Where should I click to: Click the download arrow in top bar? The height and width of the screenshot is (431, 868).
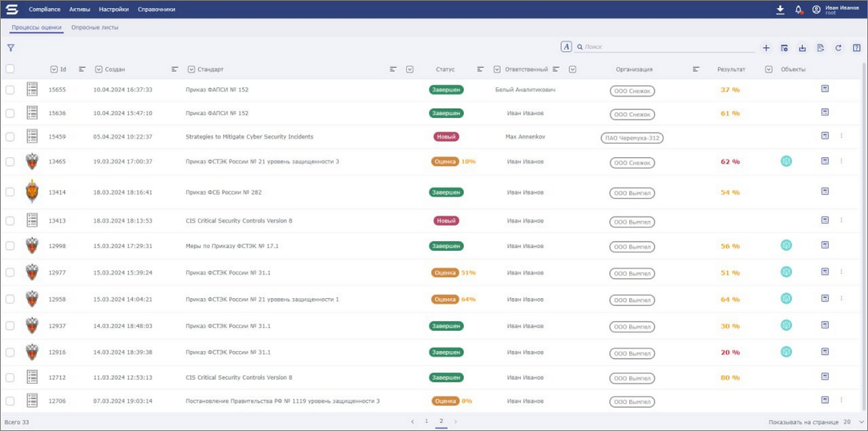click(780, 10)
